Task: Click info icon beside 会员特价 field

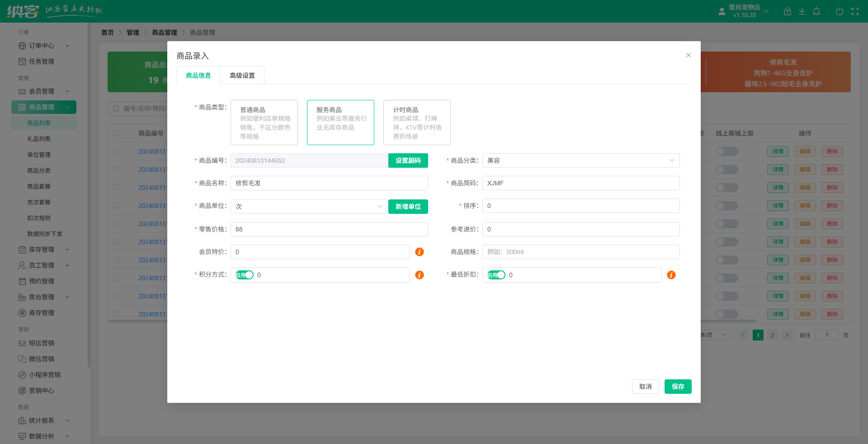Action: (420, 252)
